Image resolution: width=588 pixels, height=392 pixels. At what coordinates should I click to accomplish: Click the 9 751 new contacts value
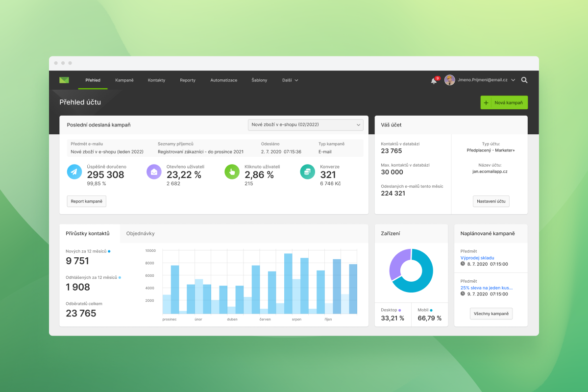pos(77,261)
